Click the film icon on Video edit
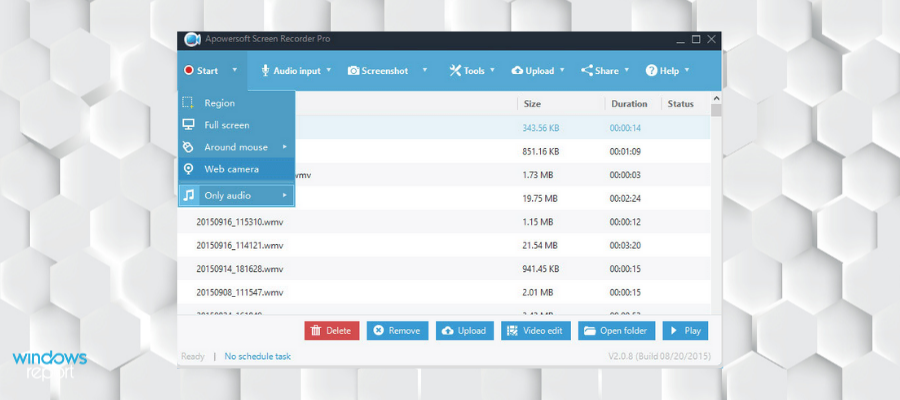 pos(513,331)
